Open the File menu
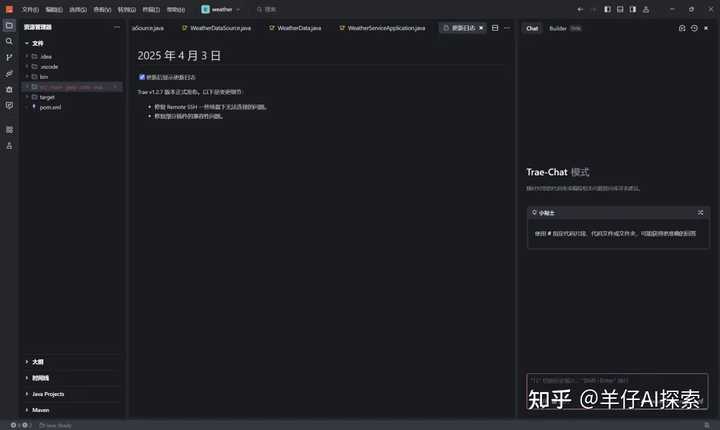Viewport: 720px width, 430px height. (x=30, y=9)
